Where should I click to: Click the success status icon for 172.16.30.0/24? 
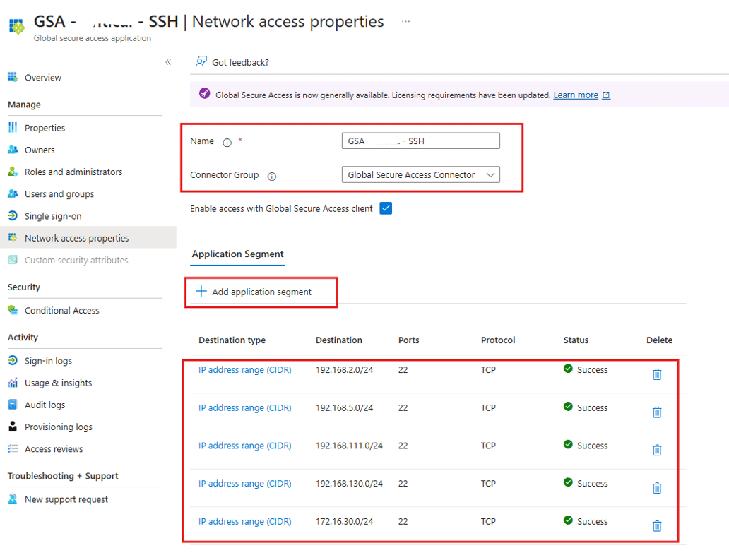pyautogui.click(x=568, y=520)
